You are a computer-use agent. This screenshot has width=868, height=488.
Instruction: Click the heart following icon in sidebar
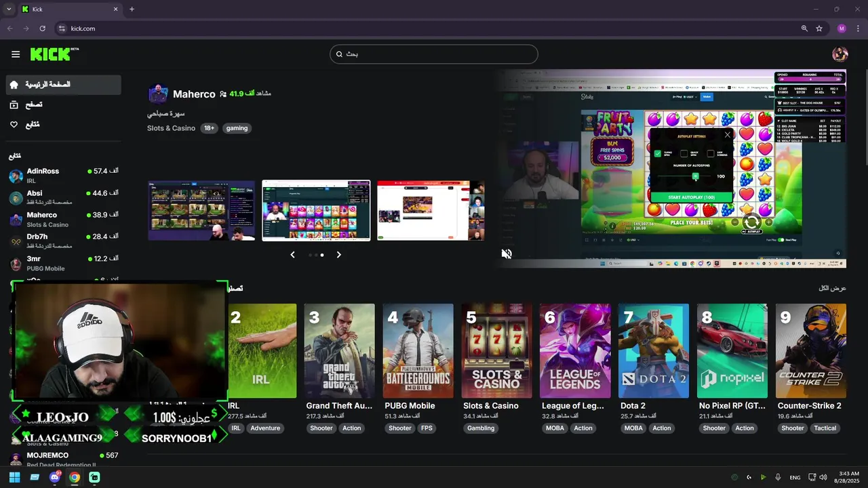14,125
